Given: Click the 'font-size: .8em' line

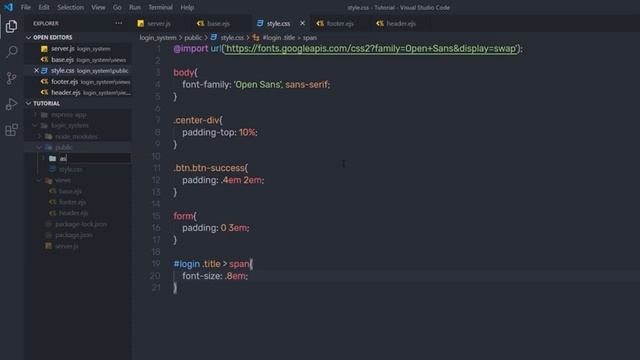Looking at the screenshot, I should tap(215, 276).
